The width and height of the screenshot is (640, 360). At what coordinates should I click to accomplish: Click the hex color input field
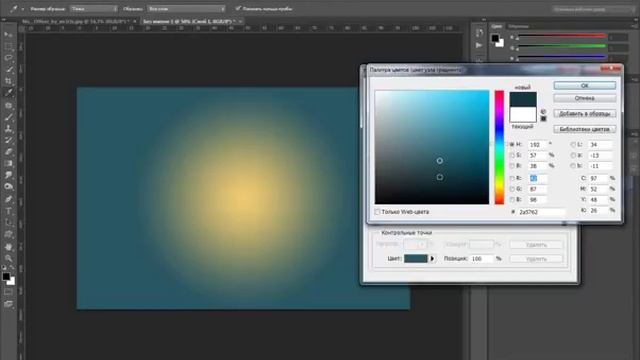[541, 212]
